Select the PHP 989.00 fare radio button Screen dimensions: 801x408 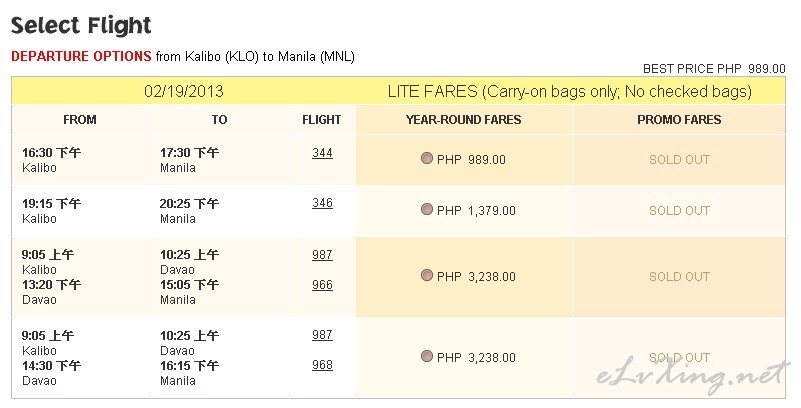[427, 158]
